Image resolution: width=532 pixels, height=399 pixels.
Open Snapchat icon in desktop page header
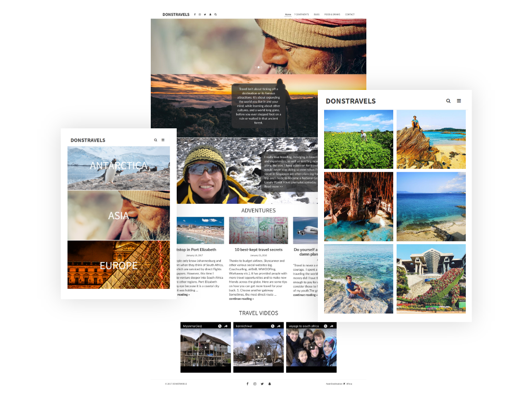(x=210, y=14)
